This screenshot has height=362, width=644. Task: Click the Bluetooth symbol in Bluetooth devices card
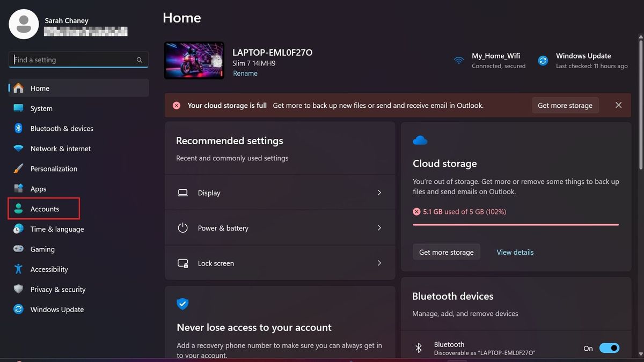coord(419,348)
